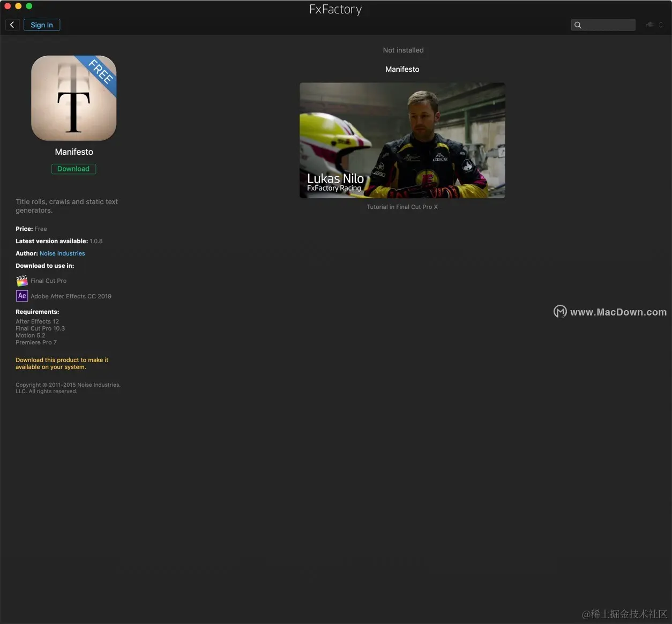Click the 'Not installed' status text
Screen dimensions: 672x624
click(403, 50)
